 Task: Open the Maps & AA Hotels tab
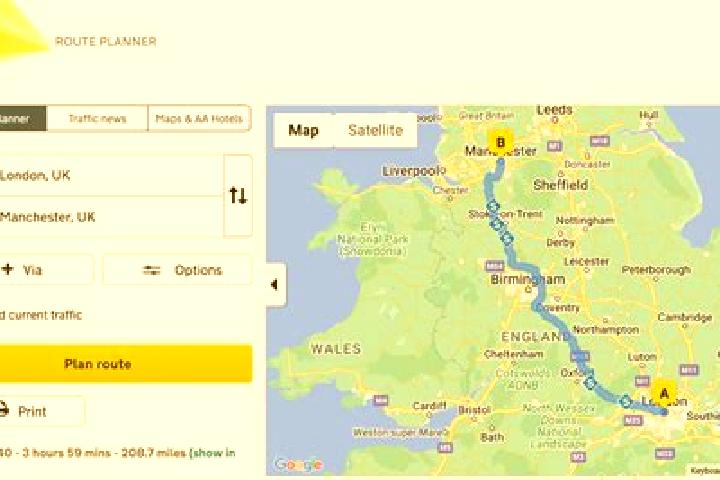click(x=199, y=119)
